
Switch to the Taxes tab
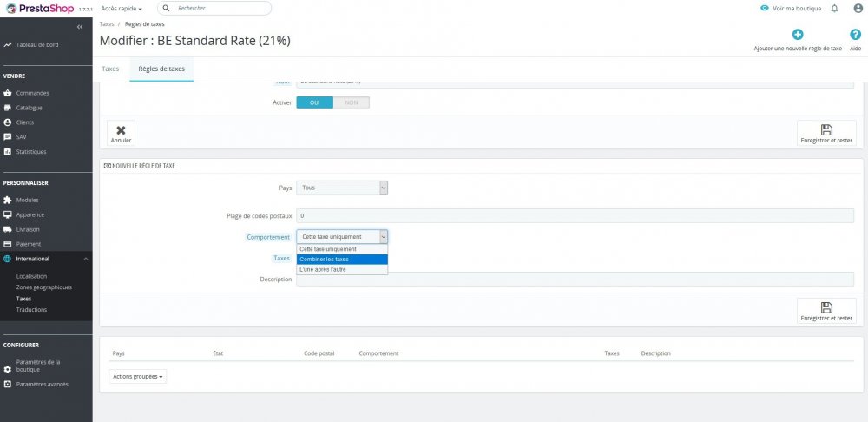click(111, 69)
